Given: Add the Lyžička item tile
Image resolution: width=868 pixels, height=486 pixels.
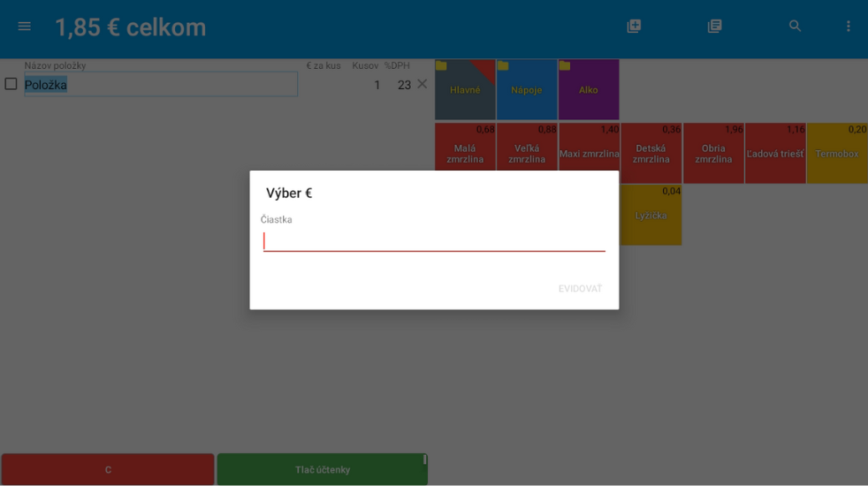Looking at the screenshot, I should click(x=651, y=215).
